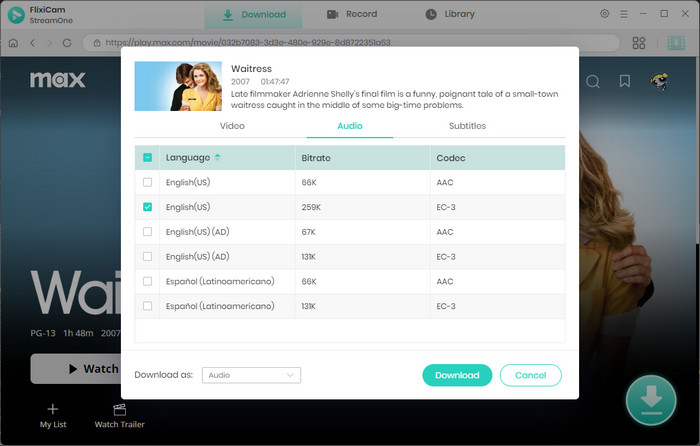700x446 pixels.
Task: Switch to the Download tab
Action: tap(254, 15)
